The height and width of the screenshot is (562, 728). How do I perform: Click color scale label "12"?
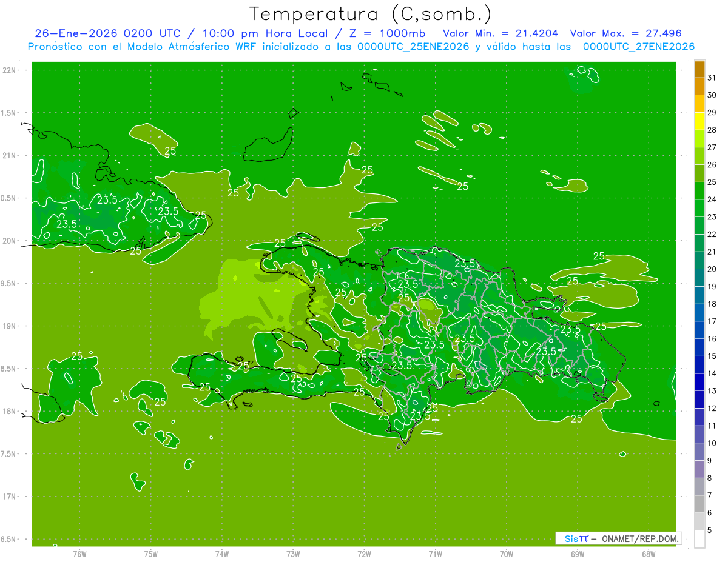pyautogui.click(x=712, y=409)
